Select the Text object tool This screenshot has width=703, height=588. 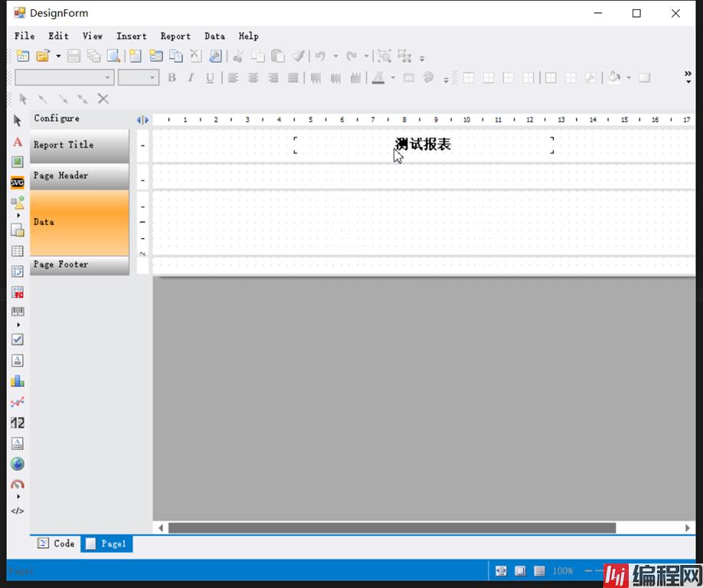pos(18,142)
